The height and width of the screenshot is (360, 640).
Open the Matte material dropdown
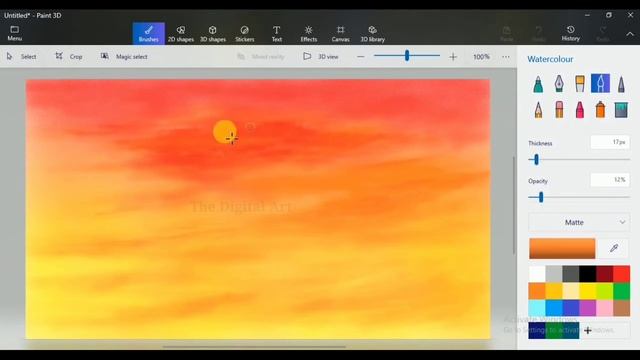[x=579, y=222]
